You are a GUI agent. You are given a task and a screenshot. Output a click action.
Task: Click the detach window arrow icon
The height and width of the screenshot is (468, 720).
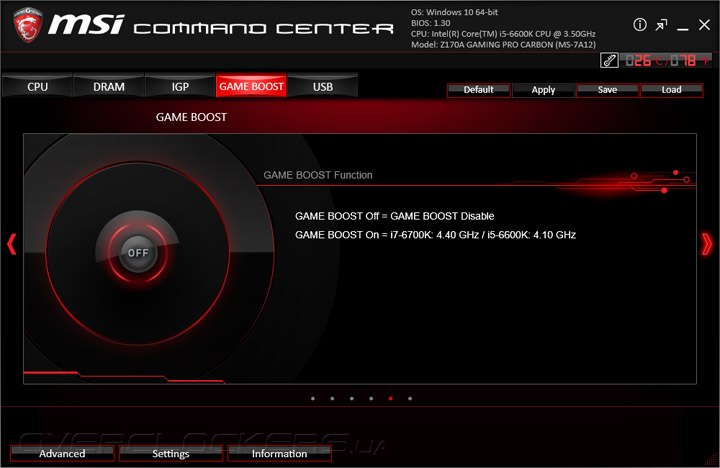(x=661, y=25)
